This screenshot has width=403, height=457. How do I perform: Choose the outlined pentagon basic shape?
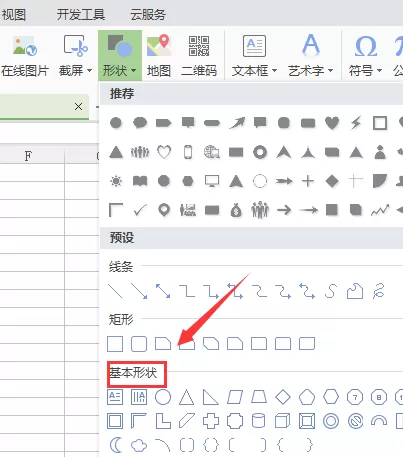(x=307, y=397)
